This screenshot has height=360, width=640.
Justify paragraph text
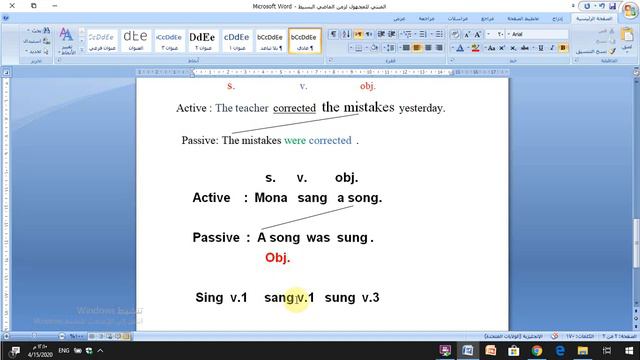406,48
